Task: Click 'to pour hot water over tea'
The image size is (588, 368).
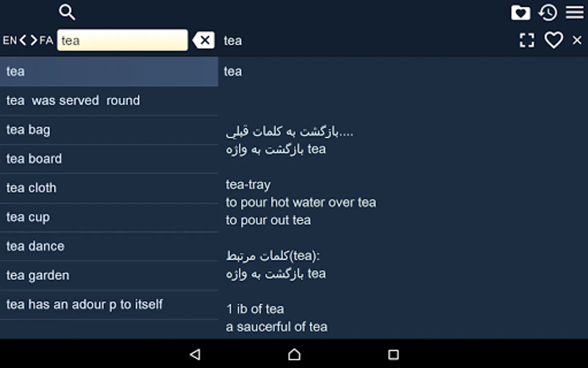Action: tap(301, 202)
